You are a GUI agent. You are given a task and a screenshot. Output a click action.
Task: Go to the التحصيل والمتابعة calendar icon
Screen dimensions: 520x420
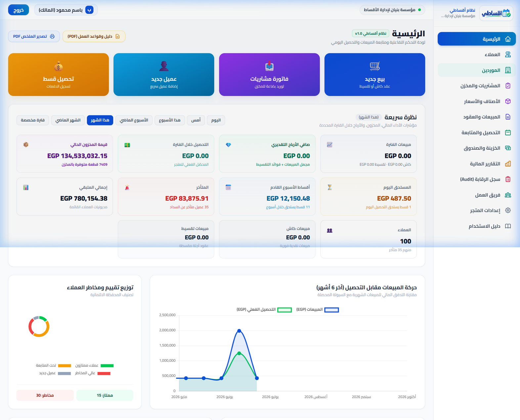(508, 132)
